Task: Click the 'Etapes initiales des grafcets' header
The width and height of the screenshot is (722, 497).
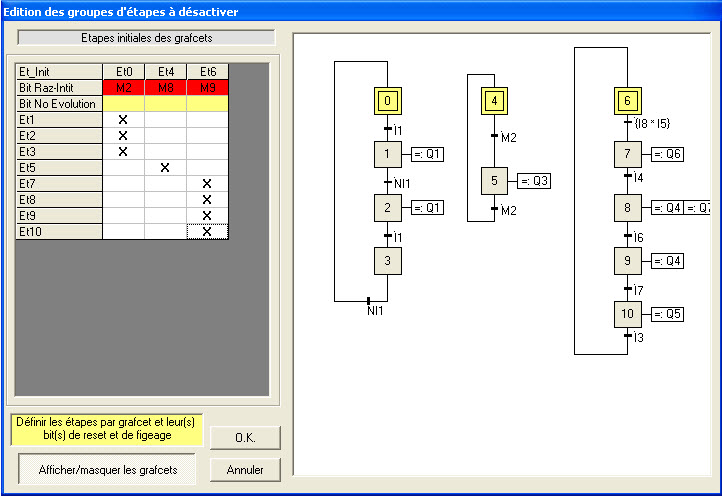Action: pos(146,38)
